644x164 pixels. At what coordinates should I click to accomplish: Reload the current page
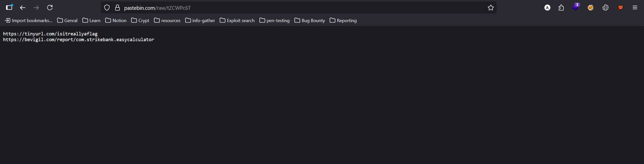pos(50,8)
